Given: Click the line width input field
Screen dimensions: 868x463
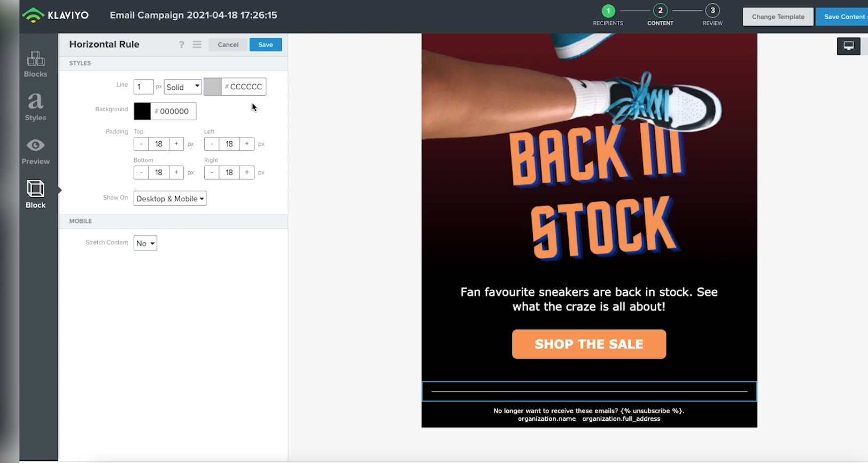Looking at the screenshot, I should [144, 87].
